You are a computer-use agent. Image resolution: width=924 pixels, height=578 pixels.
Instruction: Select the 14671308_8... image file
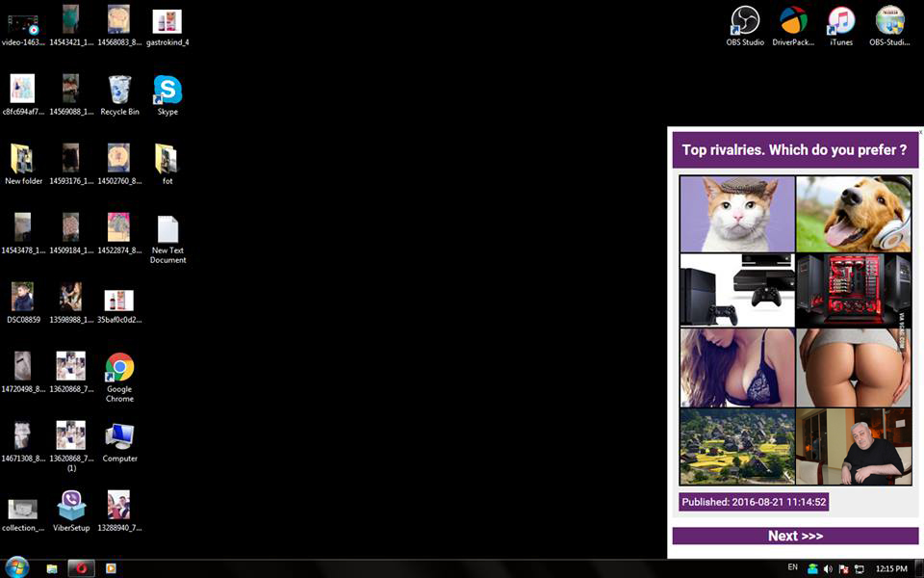pyautogui.click(x=23, y=442)
